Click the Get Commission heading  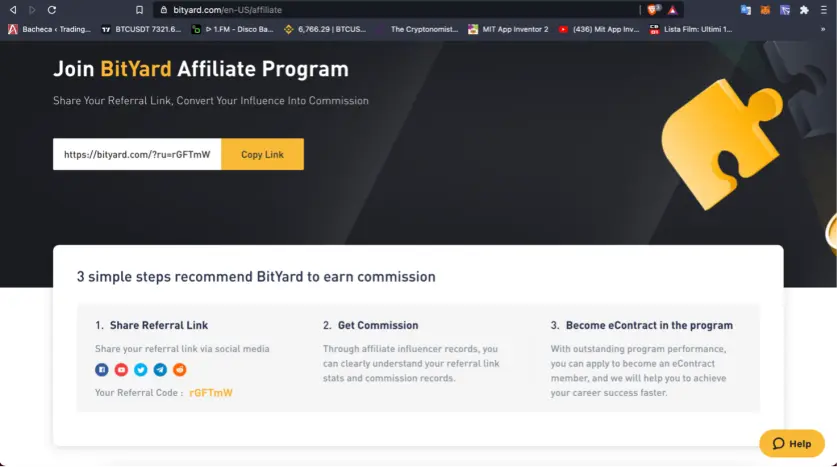tap(378, 325)
